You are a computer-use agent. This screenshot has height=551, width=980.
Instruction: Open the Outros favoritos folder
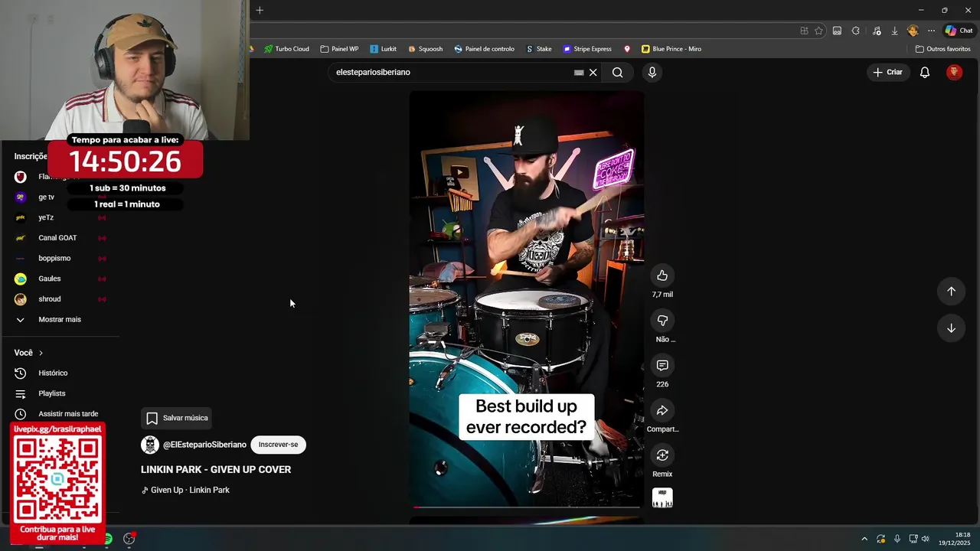click(x=942, y=49)
